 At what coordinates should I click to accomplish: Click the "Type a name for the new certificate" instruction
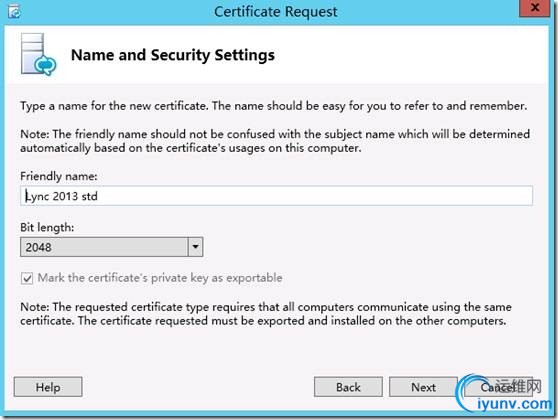click(x=274, y=106)
